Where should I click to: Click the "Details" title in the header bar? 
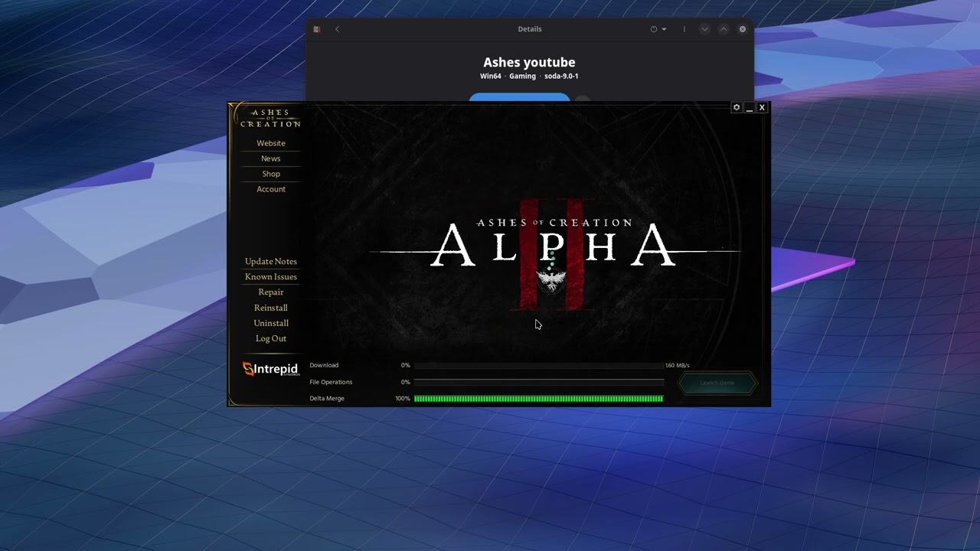tap(530, 29)
